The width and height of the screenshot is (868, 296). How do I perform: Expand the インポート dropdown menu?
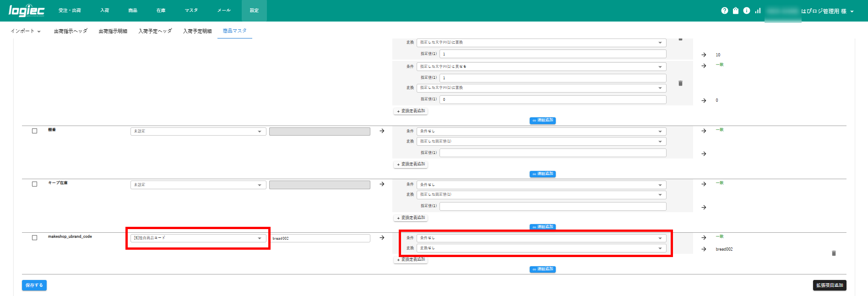26,31
